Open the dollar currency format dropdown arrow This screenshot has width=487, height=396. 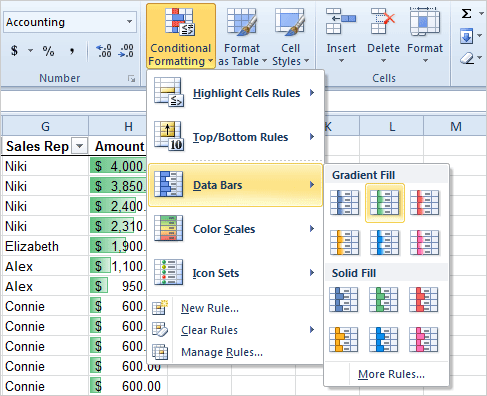tap(30, 51)
